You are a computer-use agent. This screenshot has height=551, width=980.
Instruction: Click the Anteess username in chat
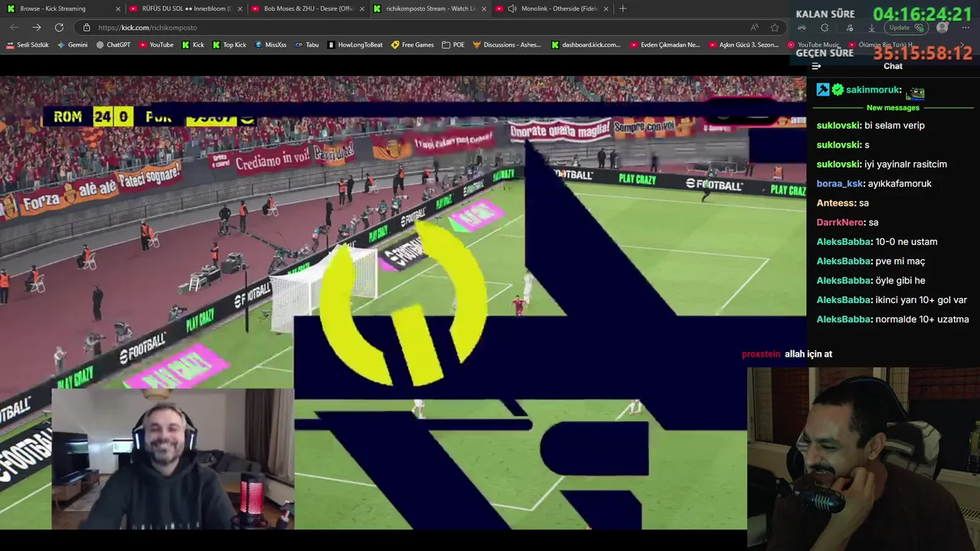[836, 203]
